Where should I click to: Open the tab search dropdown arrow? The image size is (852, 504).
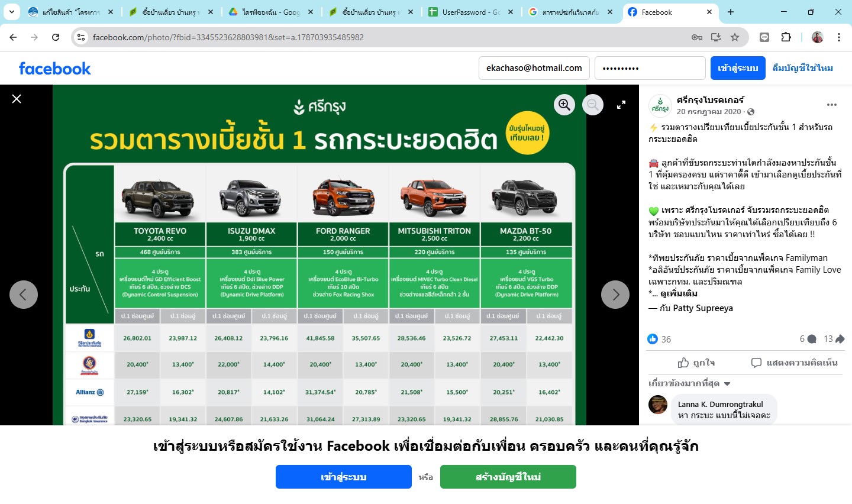[12, 12]
